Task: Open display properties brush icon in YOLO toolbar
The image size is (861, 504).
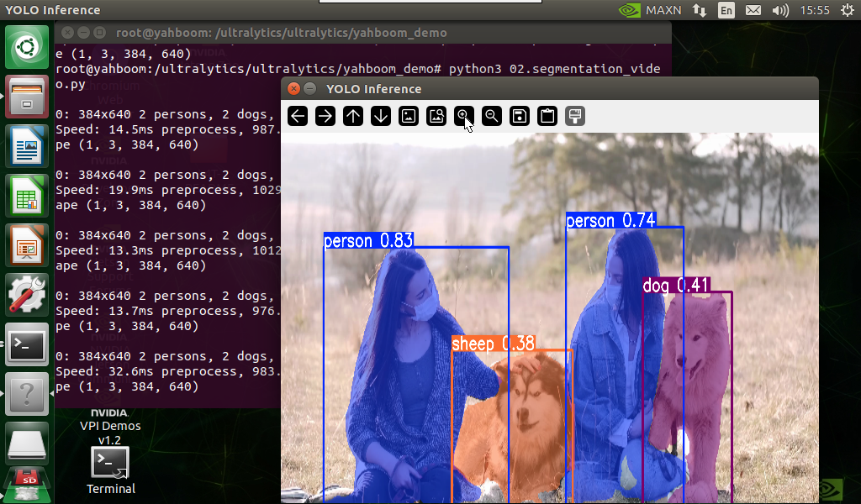Action: pyautogui.click(x=575, y=116)
